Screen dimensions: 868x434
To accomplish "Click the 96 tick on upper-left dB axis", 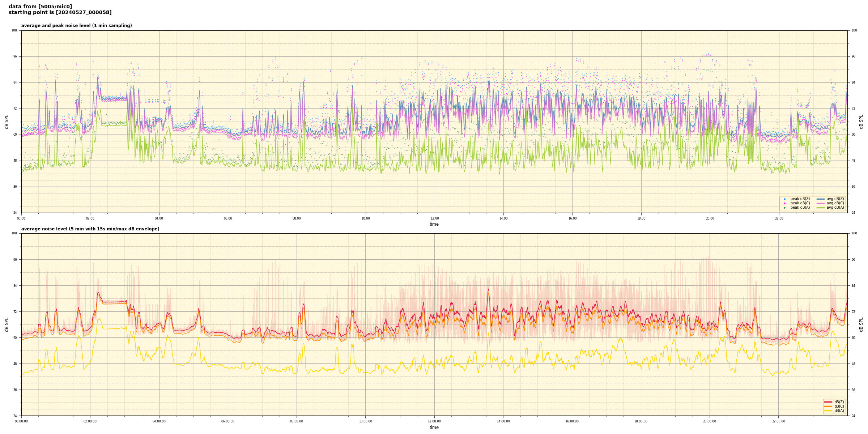I will pyautogui.click(x=14, y=56).
